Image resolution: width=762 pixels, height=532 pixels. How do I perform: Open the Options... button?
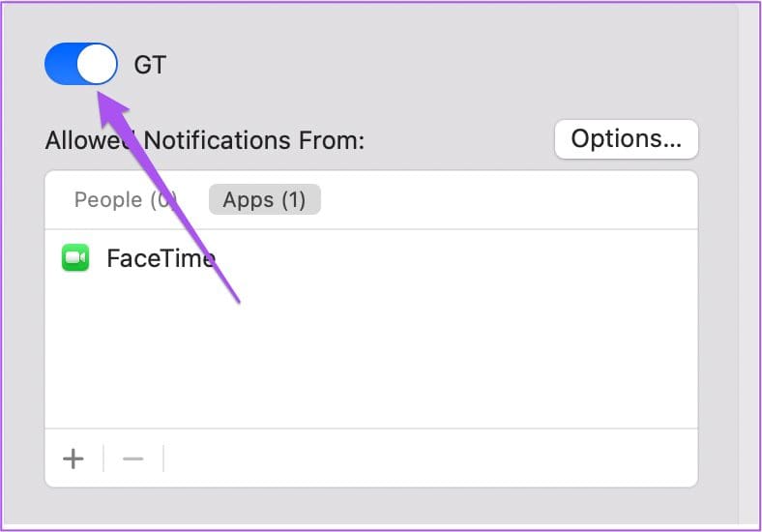click(626, 139)
